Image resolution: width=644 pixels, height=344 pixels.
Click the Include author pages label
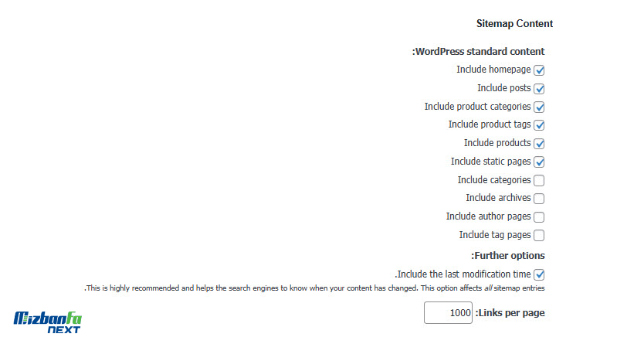[x=488, y=216]
